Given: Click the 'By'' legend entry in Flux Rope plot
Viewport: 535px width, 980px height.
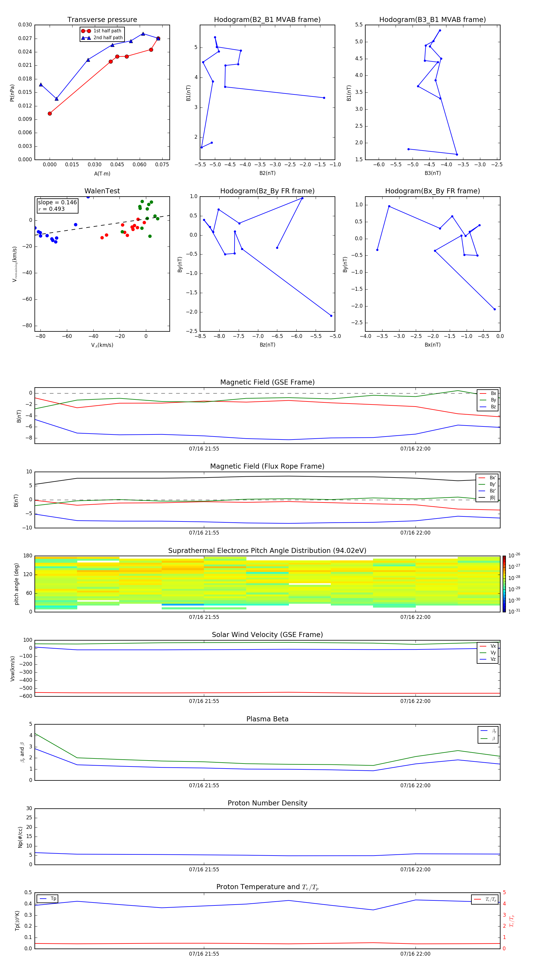Looking at the screenshot, I should (487, 484).
